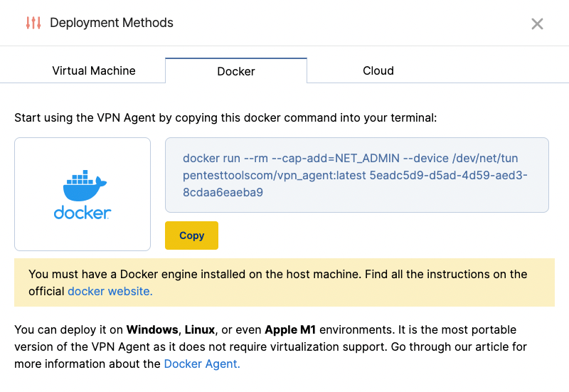Click the Deployment Methods sliders icon
The height and width of the screenshot is (392, 569).
pyautogui.click(x=33, y=23)
